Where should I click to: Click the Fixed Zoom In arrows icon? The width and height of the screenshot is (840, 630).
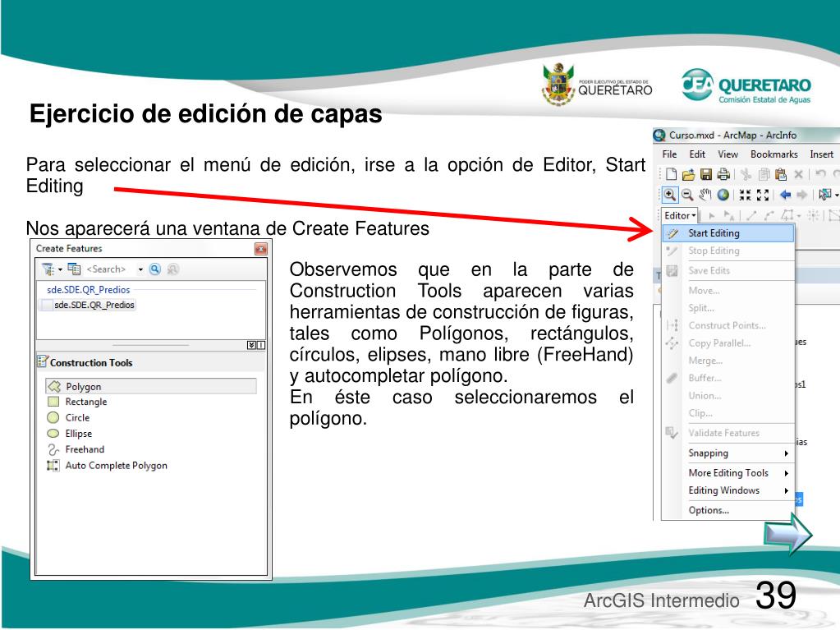(746, 195)
